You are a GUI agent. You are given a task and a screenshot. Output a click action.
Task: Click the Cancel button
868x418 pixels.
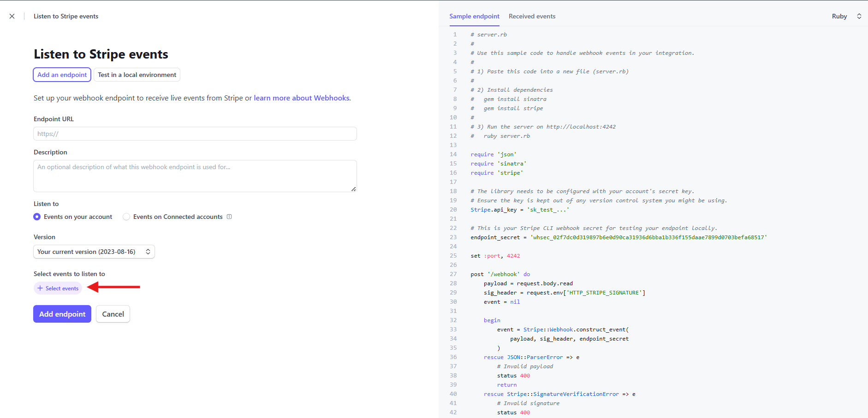click(x=113, y=314)
